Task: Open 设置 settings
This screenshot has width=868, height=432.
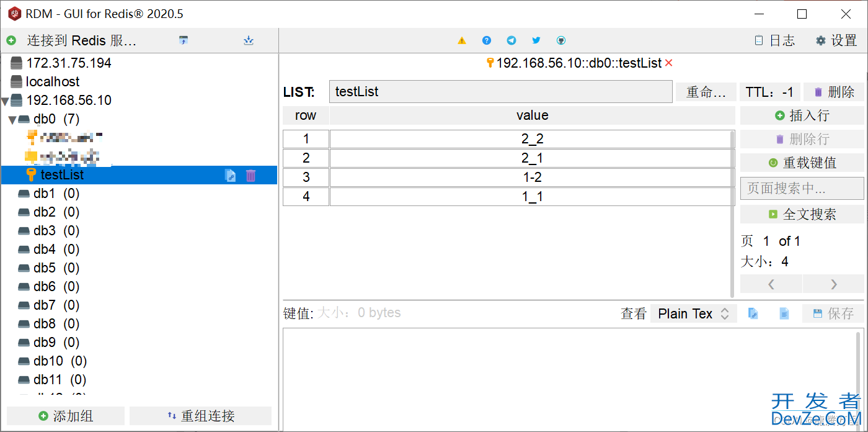Action: click(836, 40)
